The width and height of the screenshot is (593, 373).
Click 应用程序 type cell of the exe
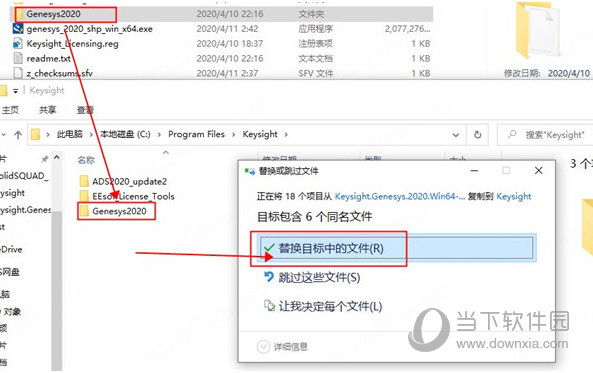coord(315,29)
